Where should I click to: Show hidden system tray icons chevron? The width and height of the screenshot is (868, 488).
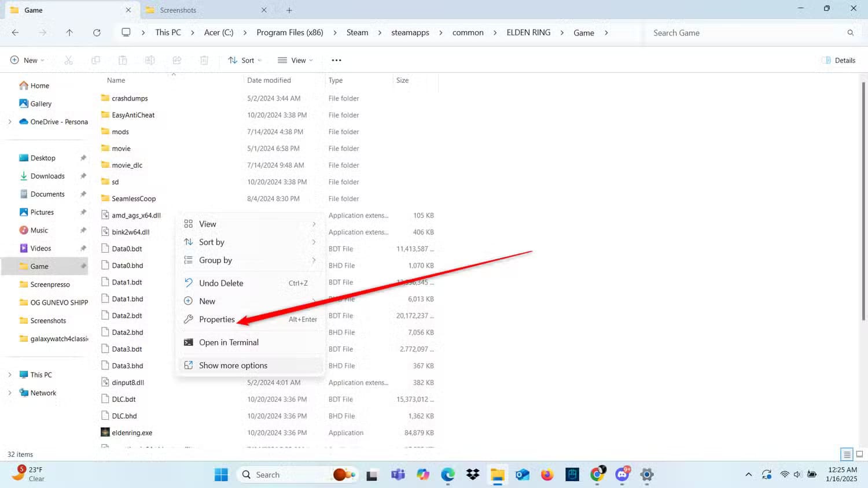click(x=748, y=475)
